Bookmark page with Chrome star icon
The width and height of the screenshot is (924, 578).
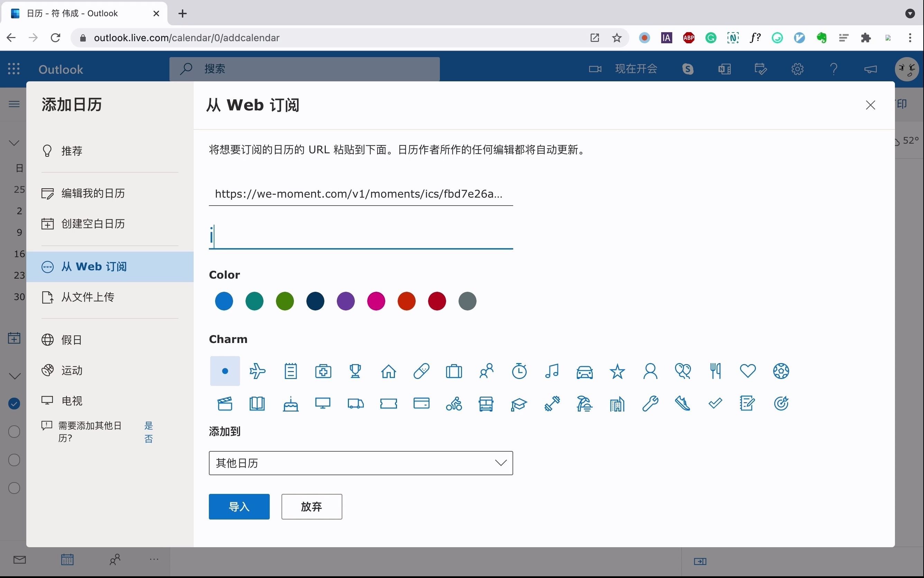tap(617, 37)
